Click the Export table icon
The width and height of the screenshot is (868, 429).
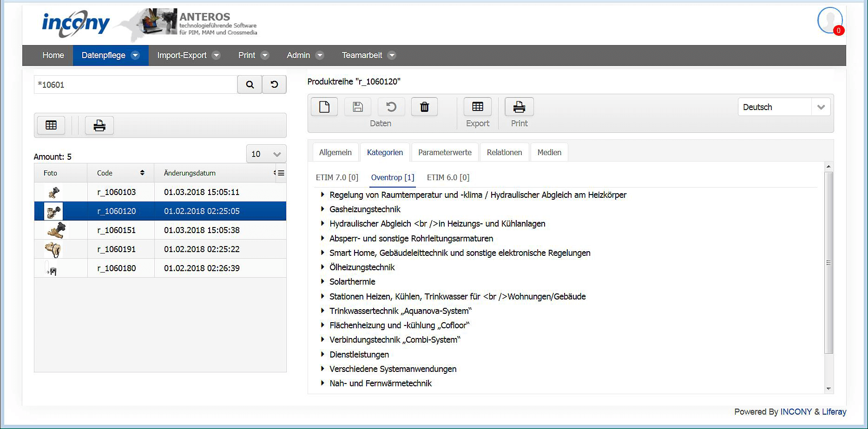478,107
